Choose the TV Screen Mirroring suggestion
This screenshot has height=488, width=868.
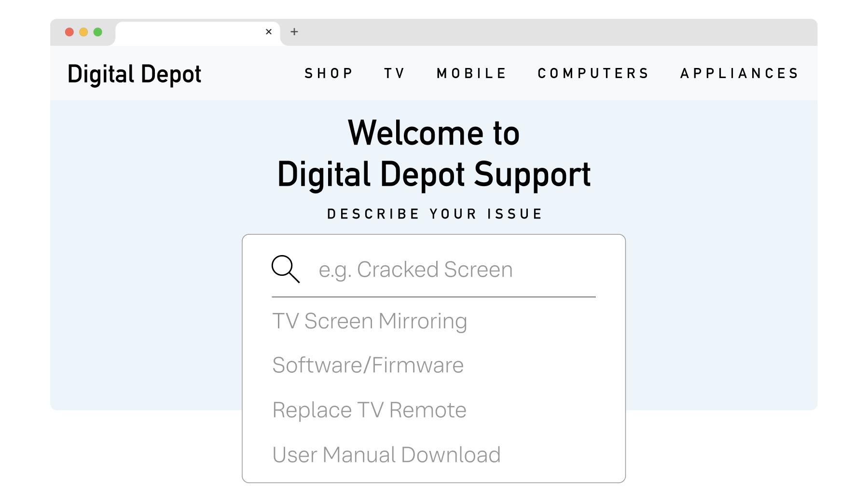tap(370, 321)
